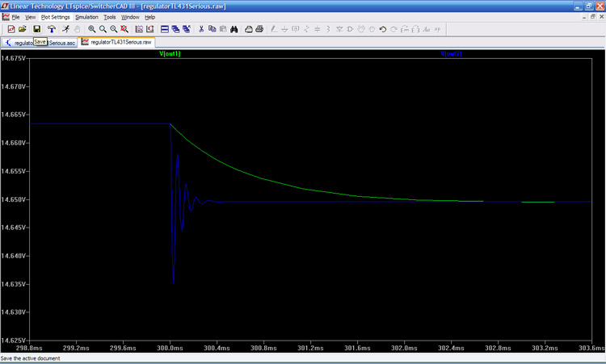Click the Pan magnifier icon
Screen dimensions: 606x364
click(103, 29)
